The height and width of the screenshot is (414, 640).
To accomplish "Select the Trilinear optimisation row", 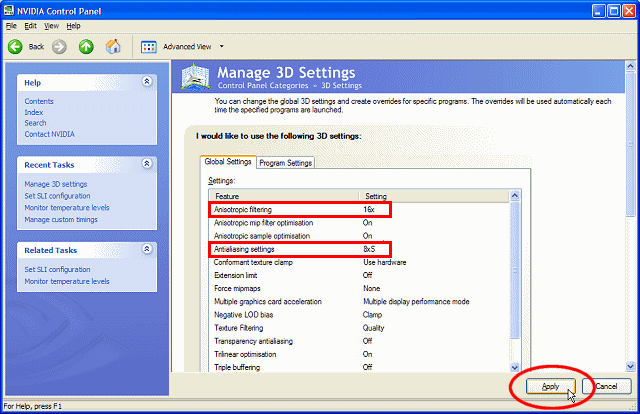I will 359,354.
